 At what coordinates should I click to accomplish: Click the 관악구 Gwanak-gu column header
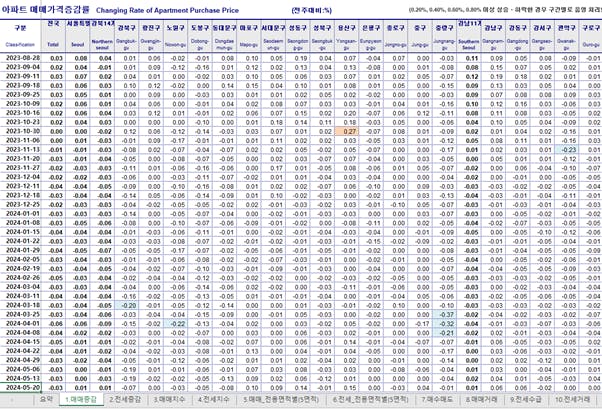click(x=566, y=36)
